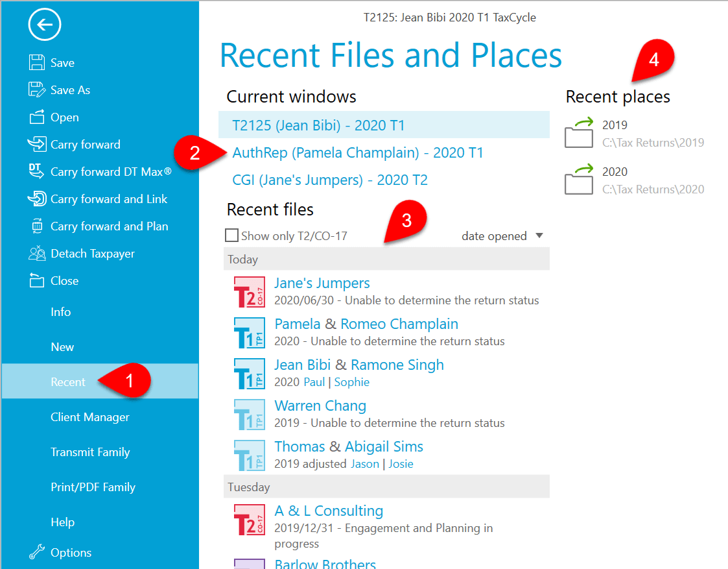The height and width of the screenshot is (569, 728).
Task: Open the A & L Consulting file
Action: [x=329, y=511]
